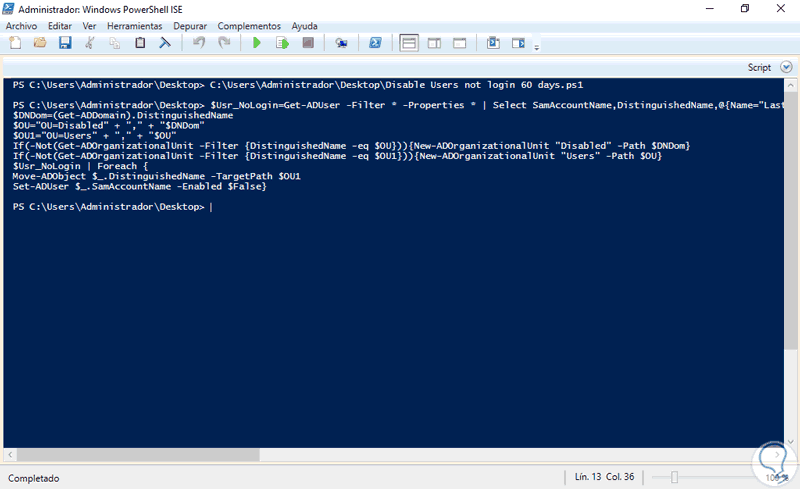Open the Ayuda menu
This screenshot has height=489, width=800.
(x=304, y=26)
